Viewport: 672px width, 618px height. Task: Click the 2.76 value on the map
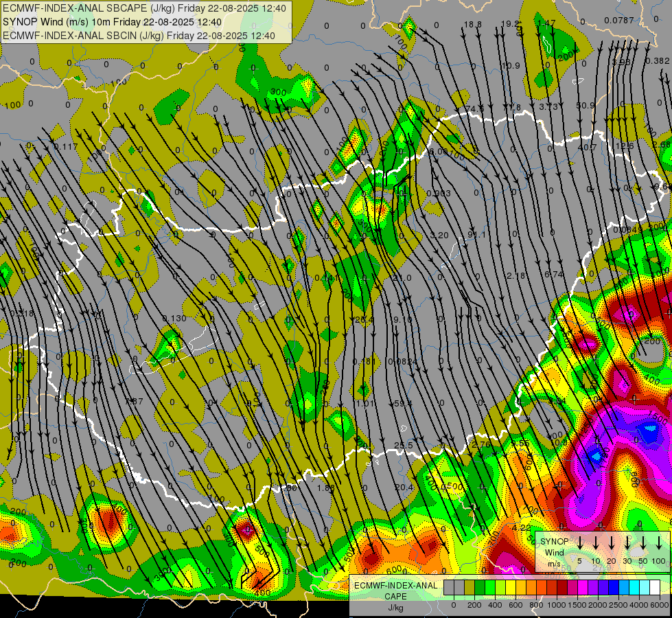480,444
